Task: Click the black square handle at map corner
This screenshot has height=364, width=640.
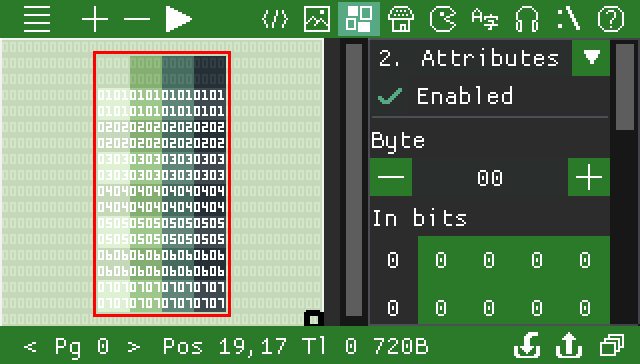Action: tap(314, 319)
